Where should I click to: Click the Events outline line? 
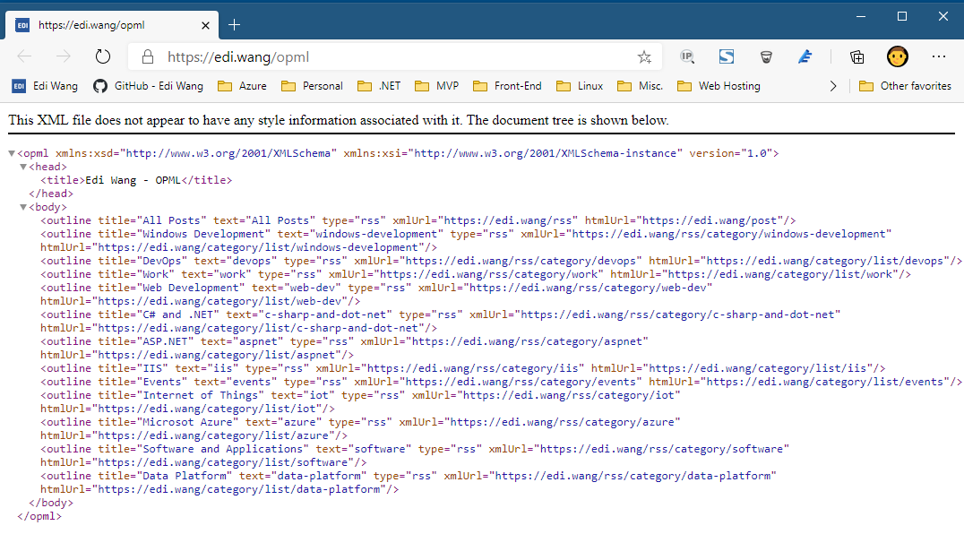point(501,383)
